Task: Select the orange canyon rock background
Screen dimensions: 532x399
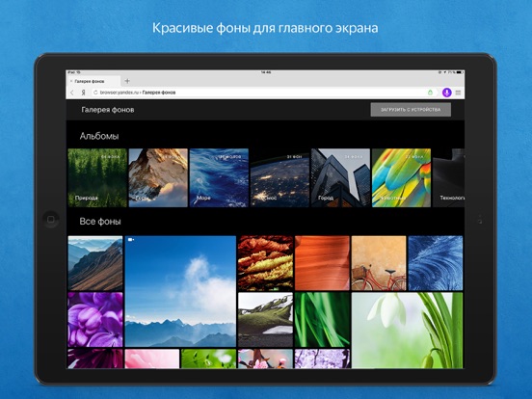Action: coord(322,263)
